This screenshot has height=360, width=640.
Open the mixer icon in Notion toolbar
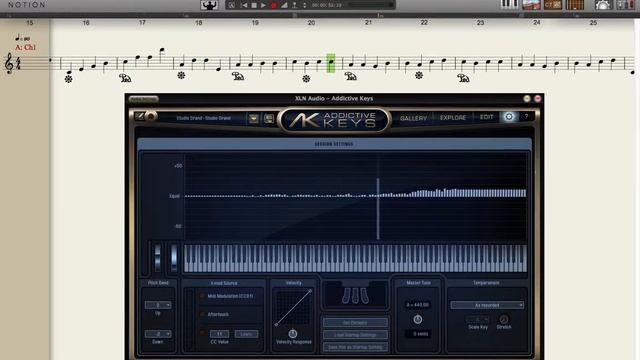(625, 4)
